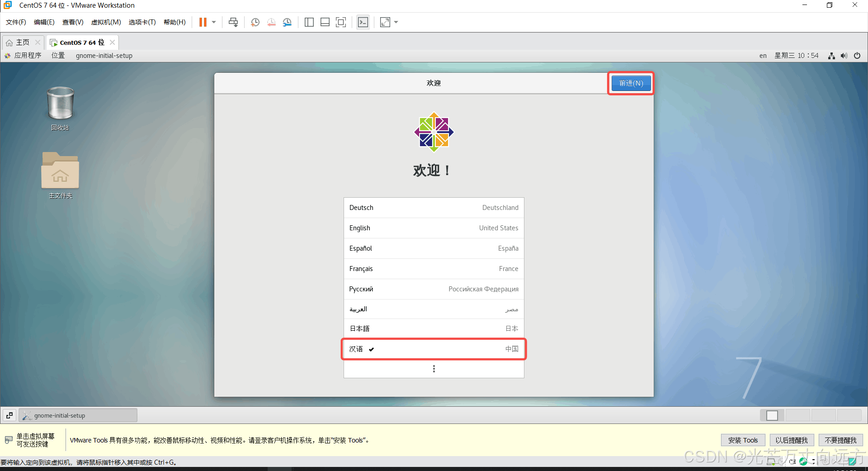Click gnome-initial-setup in the top bar
This screenshot has height=471, width=868.
click(x=104, y=55)
